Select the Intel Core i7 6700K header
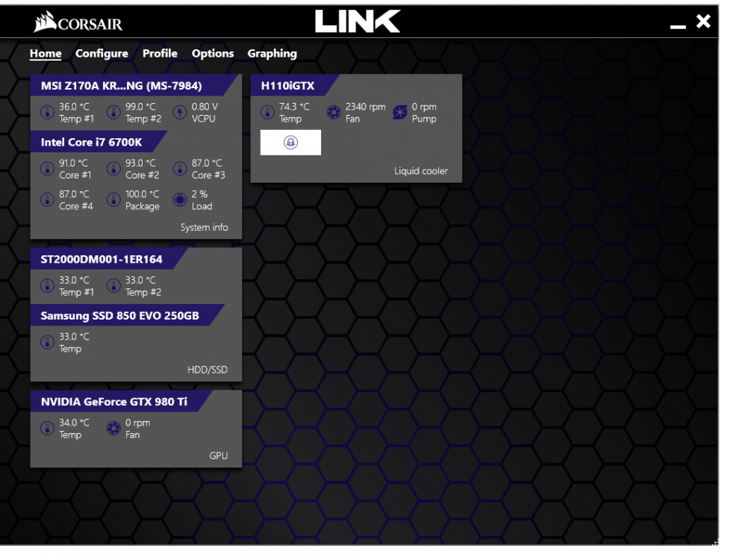736x560 pixels. click(99, 142)
